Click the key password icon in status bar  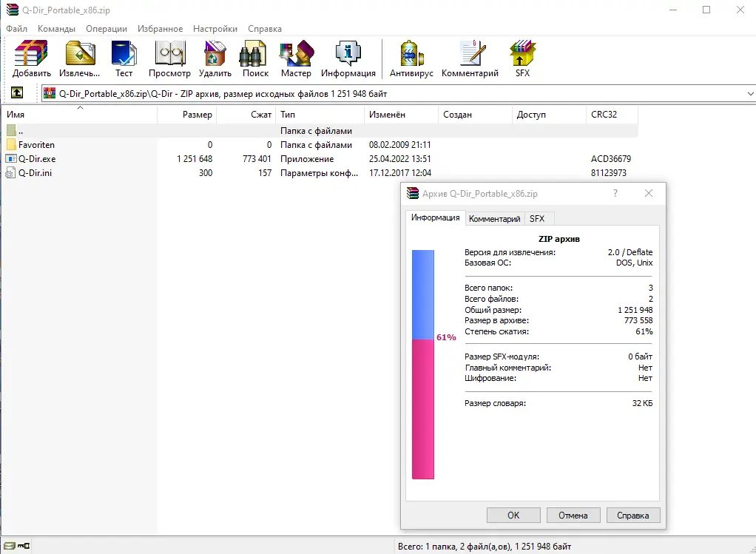coord(24,546)
